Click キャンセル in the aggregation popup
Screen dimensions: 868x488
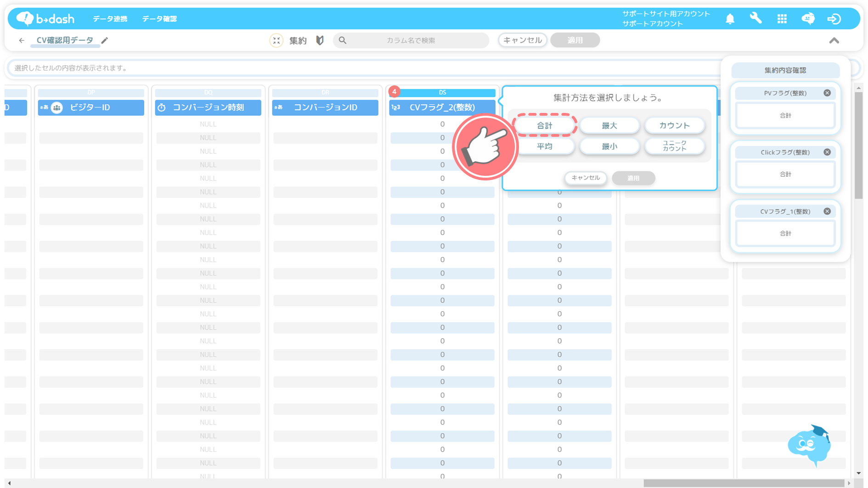586,178
